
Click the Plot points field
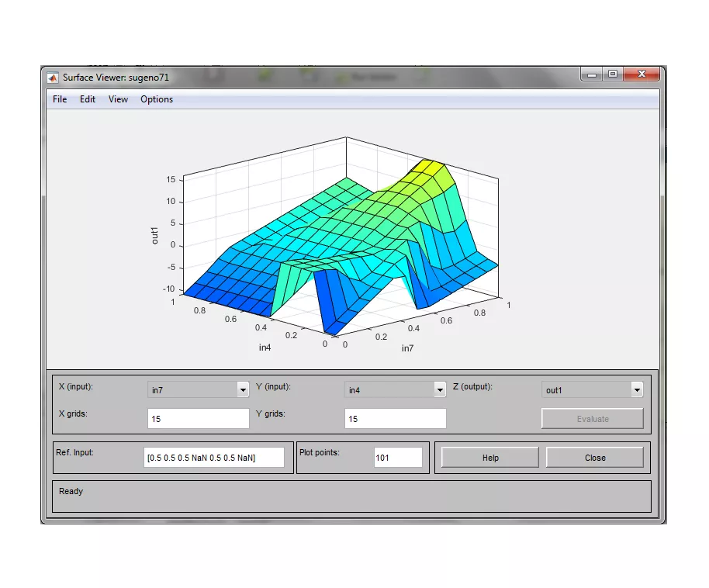(398, 458)
